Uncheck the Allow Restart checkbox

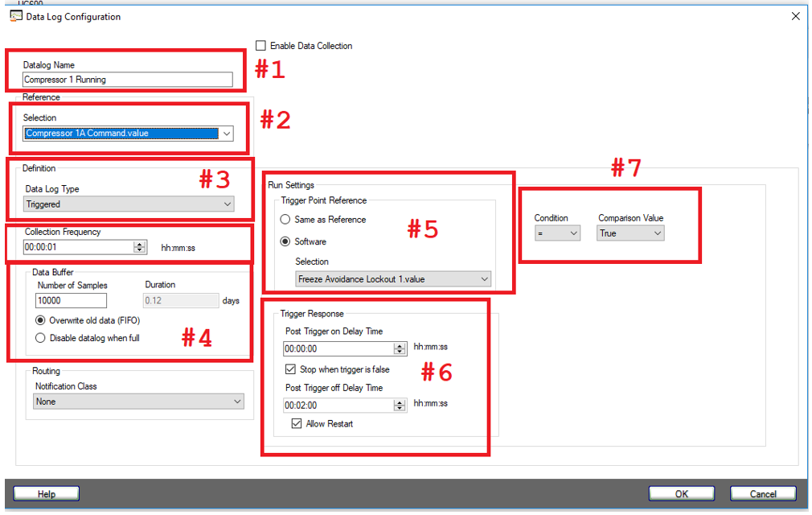(x=297, y=424)
